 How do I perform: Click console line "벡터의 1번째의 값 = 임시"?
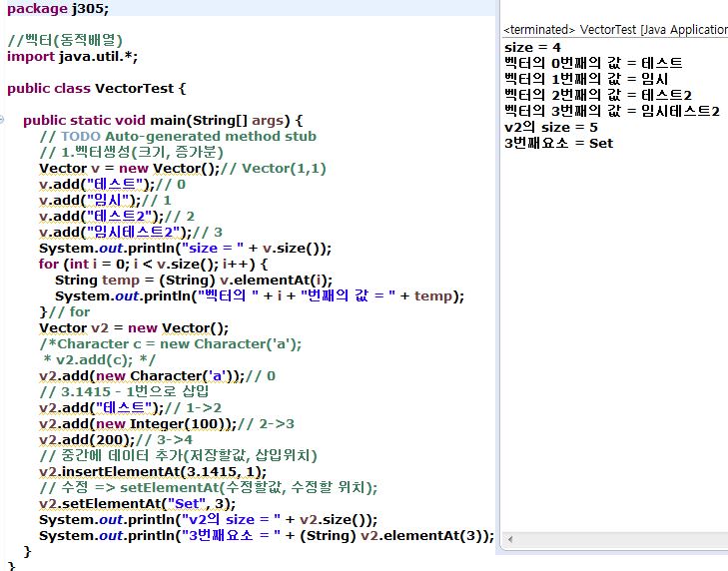pos(586,79)
